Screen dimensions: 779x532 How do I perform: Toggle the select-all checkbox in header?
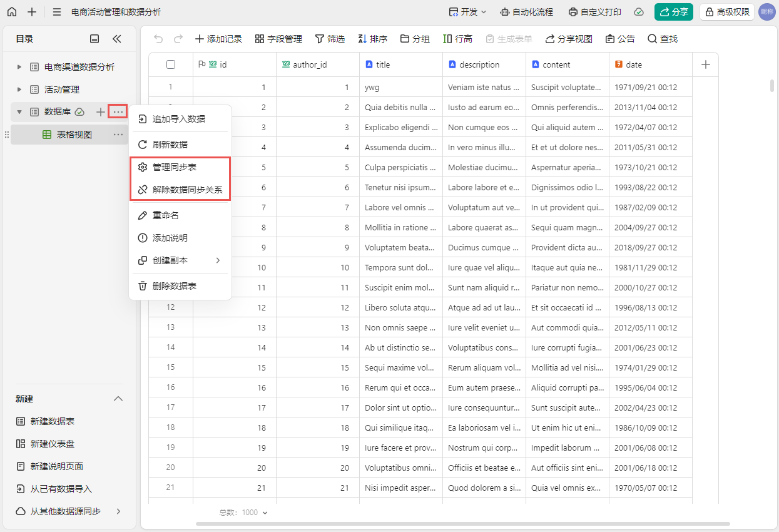pos(171,64)
